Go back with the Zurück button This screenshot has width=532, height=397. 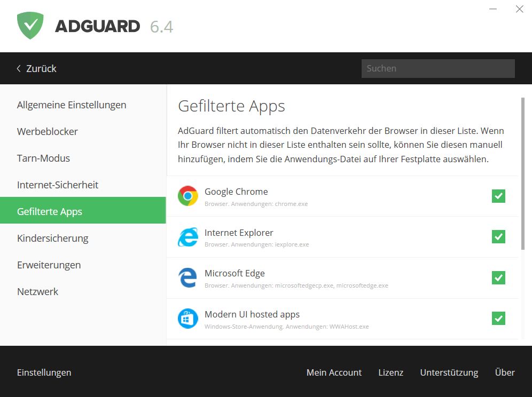click(x=36, y=68)
